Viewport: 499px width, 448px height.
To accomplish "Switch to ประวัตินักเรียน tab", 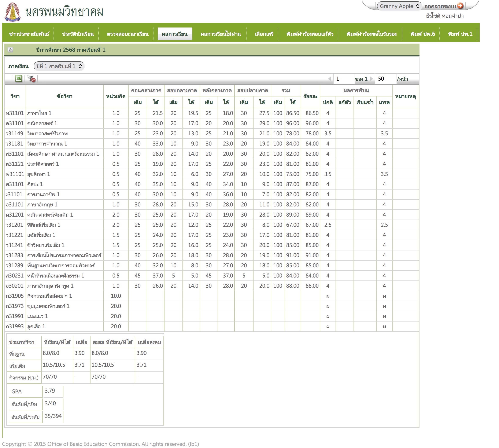I will pos(78,34).
